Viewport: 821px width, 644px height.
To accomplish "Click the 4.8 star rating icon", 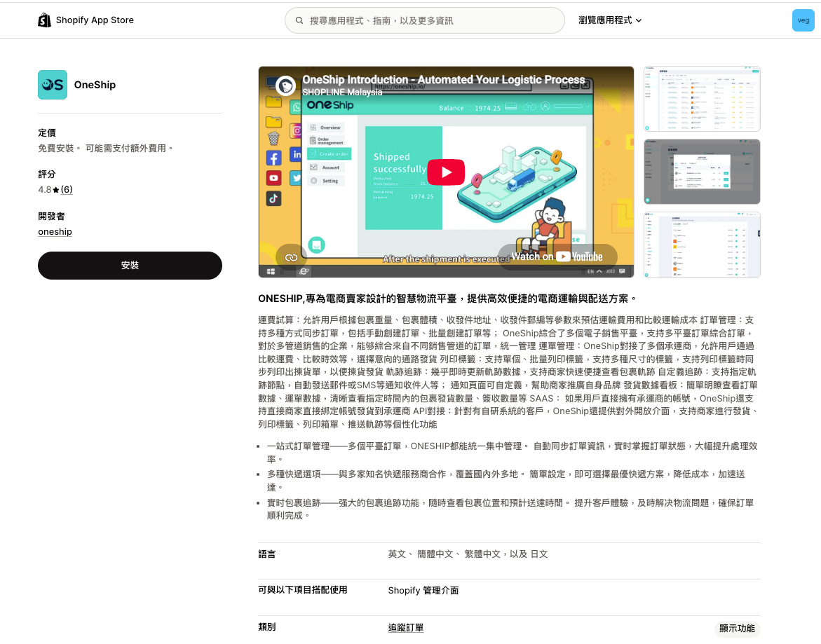I will tap(56, 190).
